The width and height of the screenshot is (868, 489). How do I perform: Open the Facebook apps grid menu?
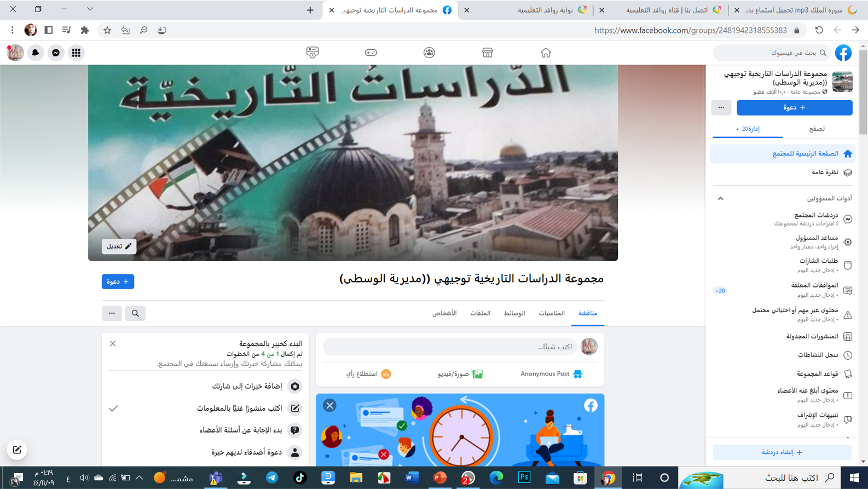tap(76, 53)
